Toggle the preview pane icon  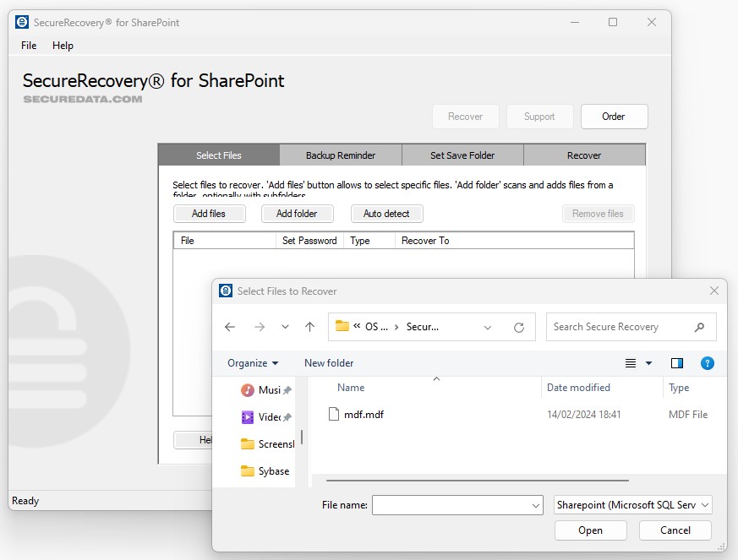point(676,363)
